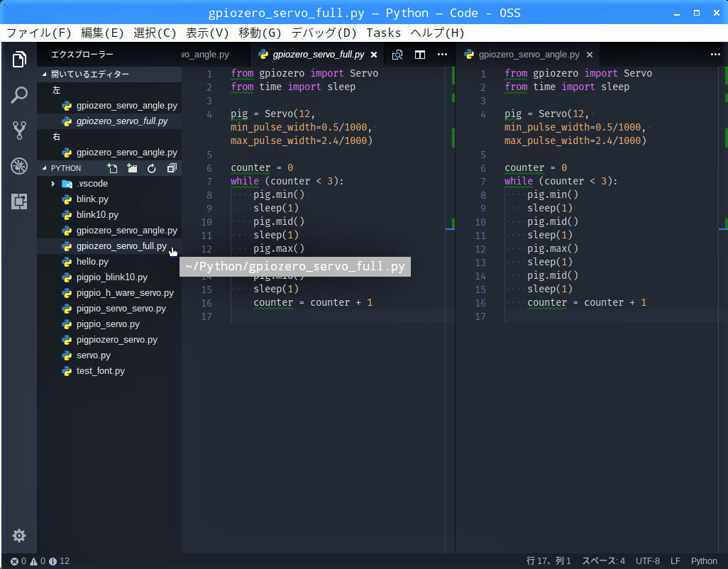Viewport: 728px width, 569px height.
Task: Open changes compare icon in left editor
Action: point(397,55)
